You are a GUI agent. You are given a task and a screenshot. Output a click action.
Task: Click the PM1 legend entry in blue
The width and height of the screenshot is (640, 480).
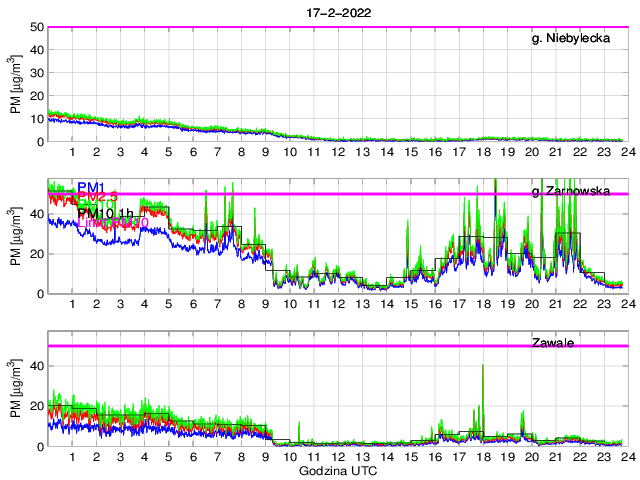coord(90,187)
